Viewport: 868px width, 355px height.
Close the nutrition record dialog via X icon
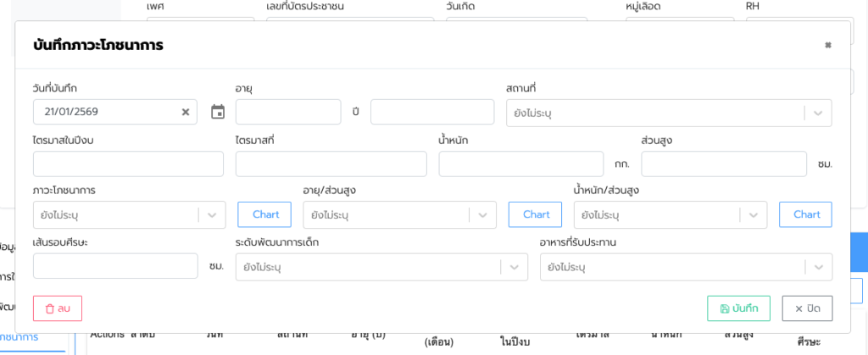coord(828,45)
